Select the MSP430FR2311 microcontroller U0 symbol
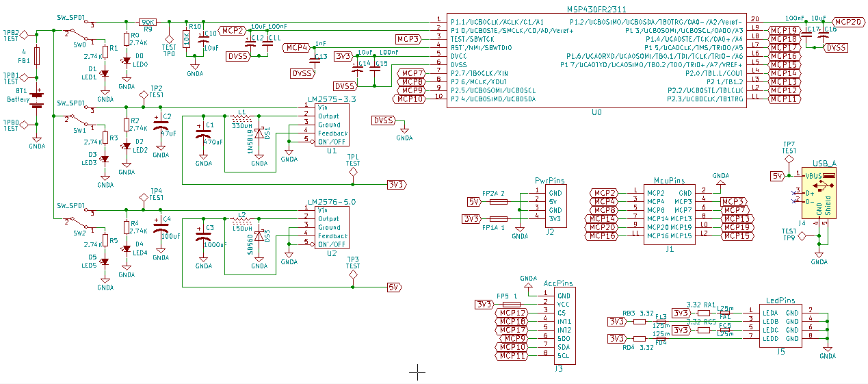Screen dimensions: 868x384 [594, 60]
